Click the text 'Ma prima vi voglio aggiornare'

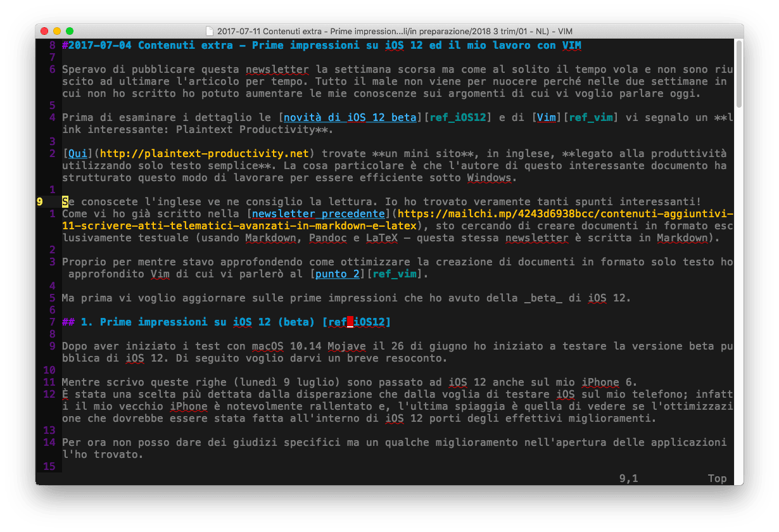pyautogui.click(x=154, y=298)
